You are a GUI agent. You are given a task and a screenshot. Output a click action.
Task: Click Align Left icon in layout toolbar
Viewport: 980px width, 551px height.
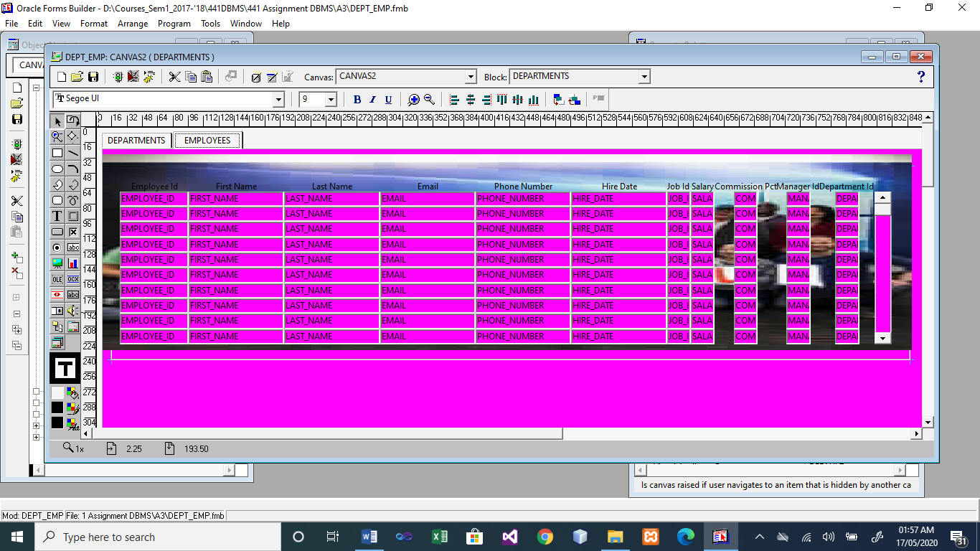[x=454, y=100]
